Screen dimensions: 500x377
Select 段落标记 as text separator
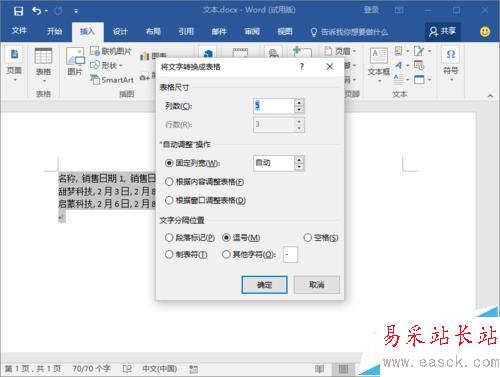(x=190, y=238)
